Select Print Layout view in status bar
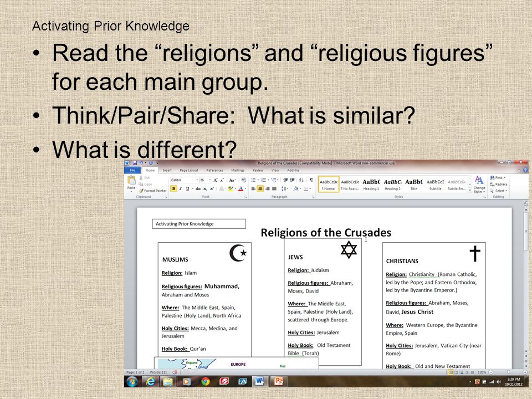 pos(451,372)
